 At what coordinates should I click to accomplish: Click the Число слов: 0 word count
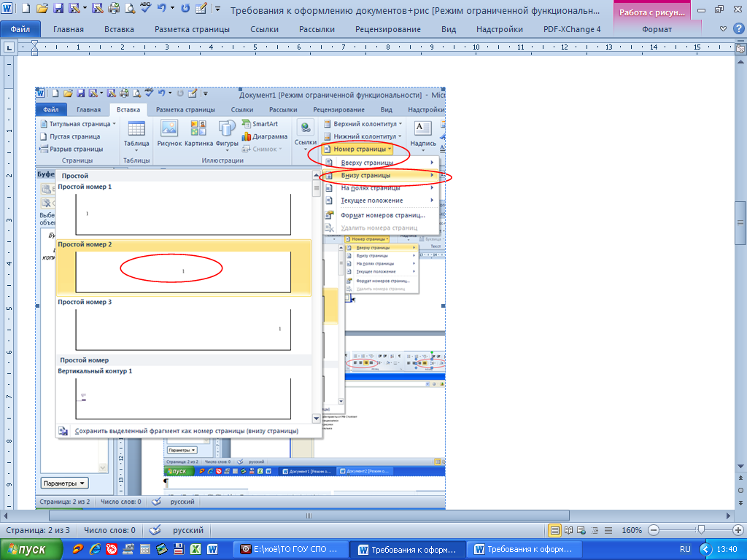pyautogui.click(x=109, y=530)
